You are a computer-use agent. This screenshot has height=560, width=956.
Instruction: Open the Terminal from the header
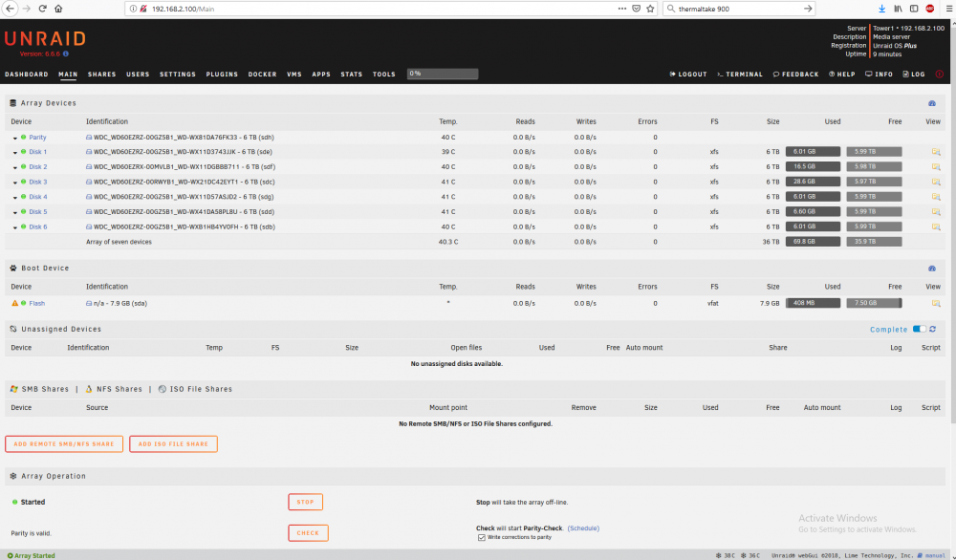click(x=740, y=75)
